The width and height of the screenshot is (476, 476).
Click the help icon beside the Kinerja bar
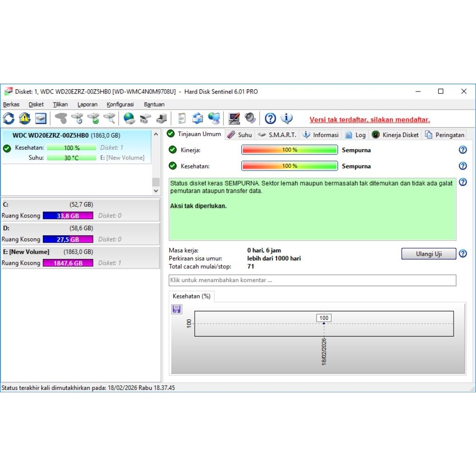tap(463, 150)
